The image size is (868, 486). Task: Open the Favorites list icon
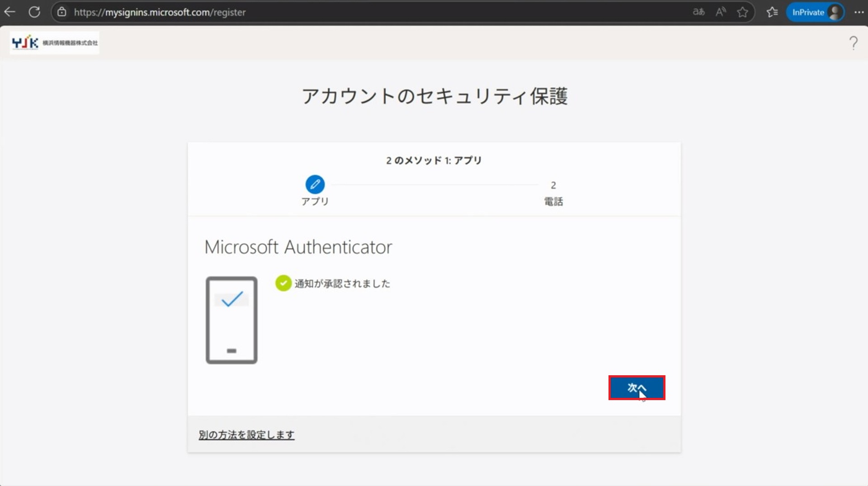point(772,12)
